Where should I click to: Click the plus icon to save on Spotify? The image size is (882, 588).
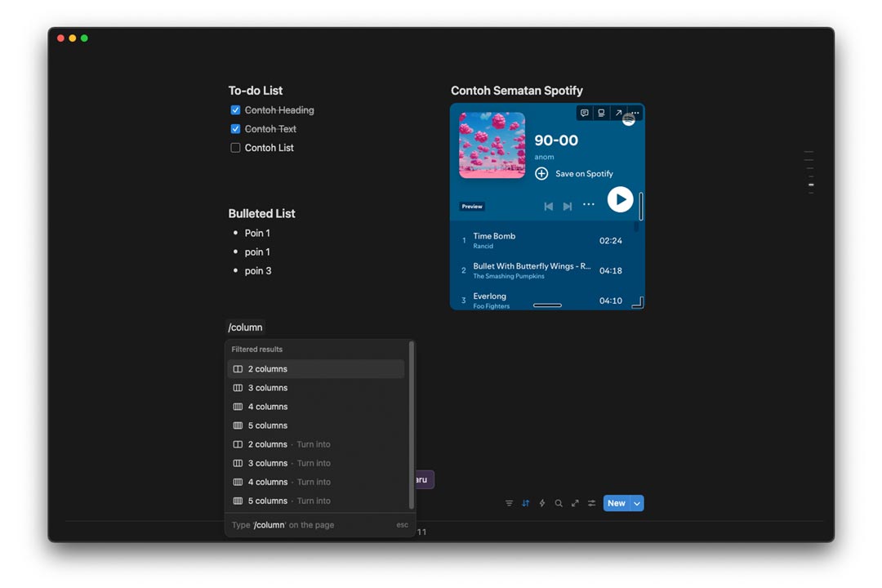(541, 174)
